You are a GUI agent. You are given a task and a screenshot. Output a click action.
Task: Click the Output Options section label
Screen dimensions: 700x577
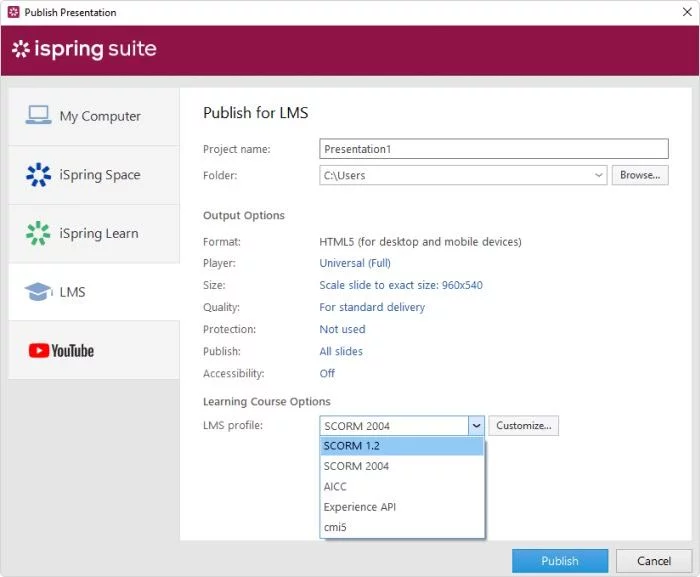click(244, 215)
